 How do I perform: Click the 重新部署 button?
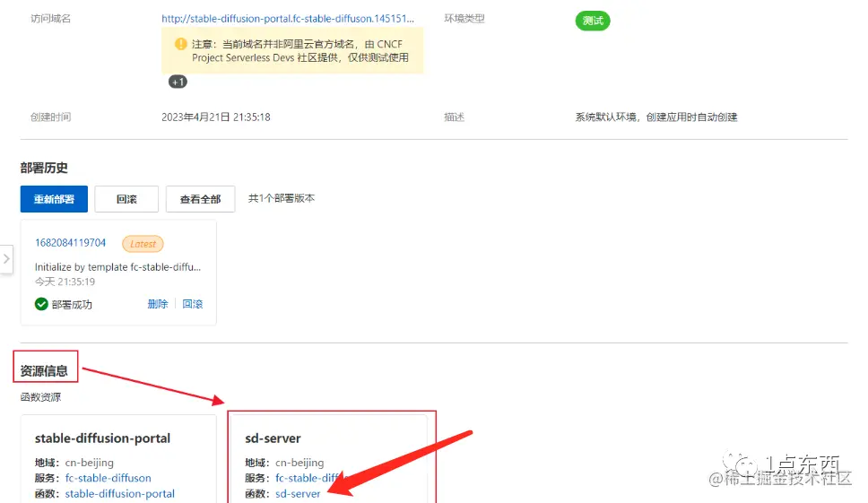point(54,199)
